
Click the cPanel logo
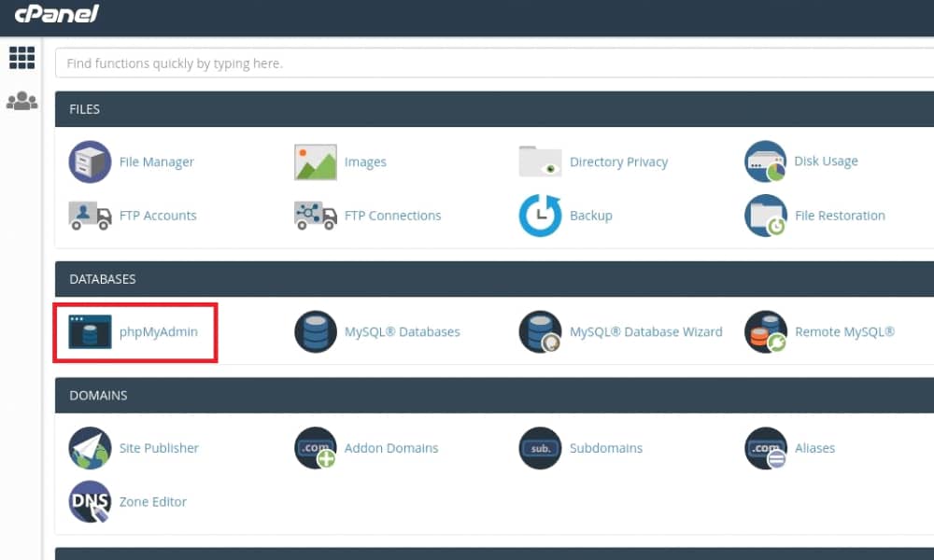point(57,13)
